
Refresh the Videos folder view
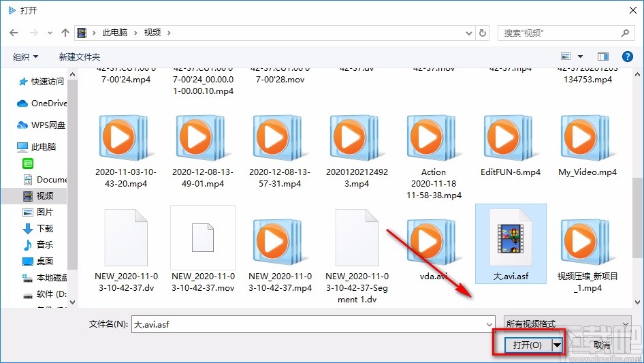point(483,33)
